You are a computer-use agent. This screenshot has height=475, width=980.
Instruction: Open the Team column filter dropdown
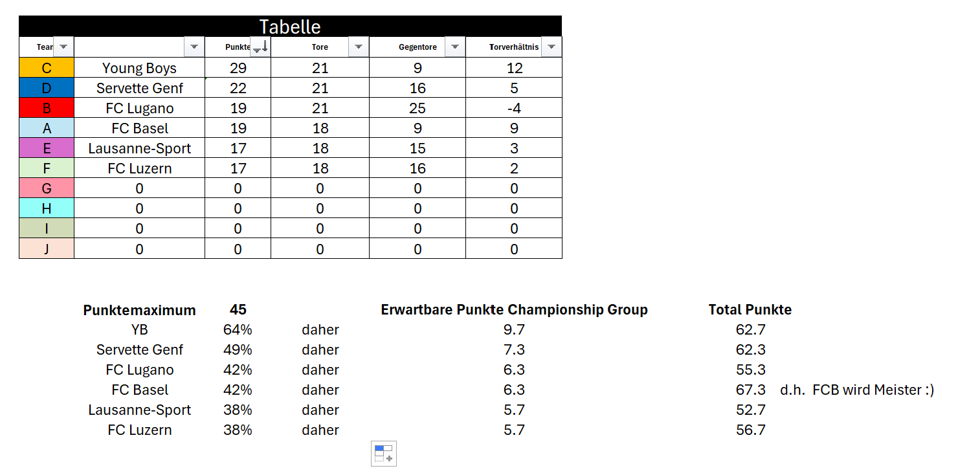(x=63, y=47)
